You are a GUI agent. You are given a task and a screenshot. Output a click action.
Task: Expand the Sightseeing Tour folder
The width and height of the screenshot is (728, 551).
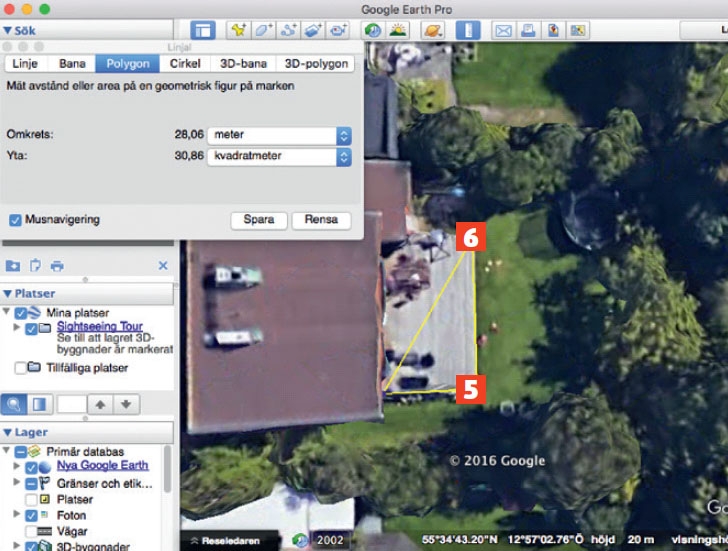click(x=16, y=327)
